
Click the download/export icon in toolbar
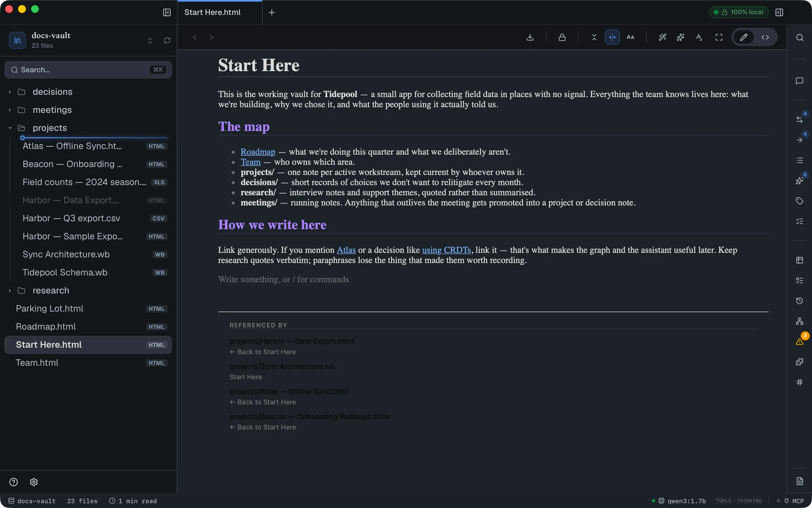click(x=530, y=37)
